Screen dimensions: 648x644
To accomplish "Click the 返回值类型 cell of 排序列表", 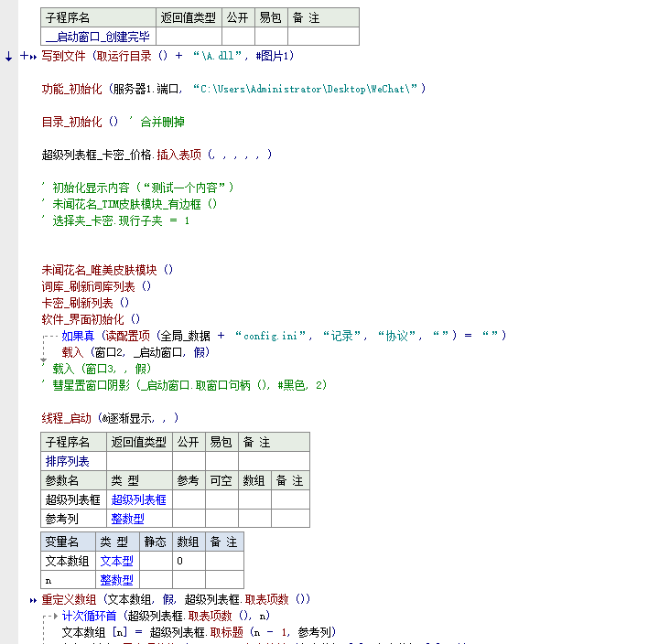I will click(x=138, y=461).
